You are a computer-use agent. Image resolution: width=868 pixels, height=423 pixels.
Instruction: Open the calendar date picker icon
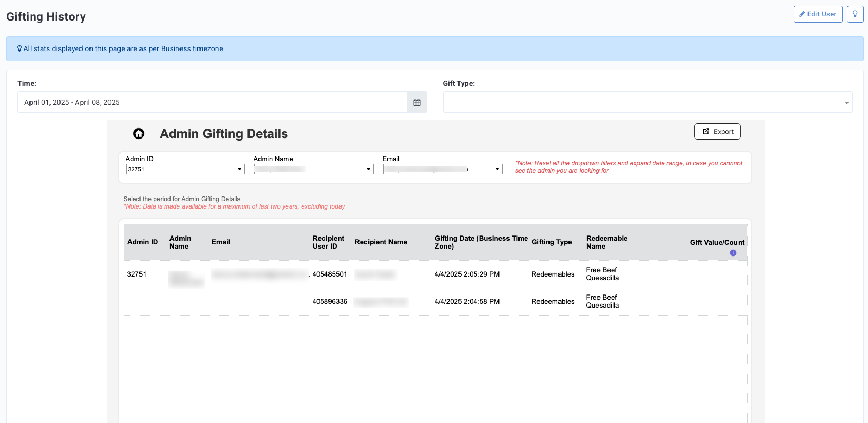(417, 102)
